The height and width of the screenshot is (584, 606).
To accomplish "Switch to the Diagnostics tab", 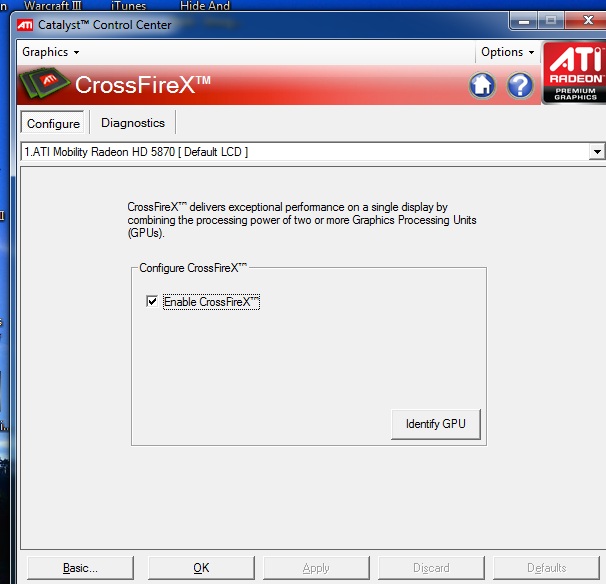I will [133, 123].
